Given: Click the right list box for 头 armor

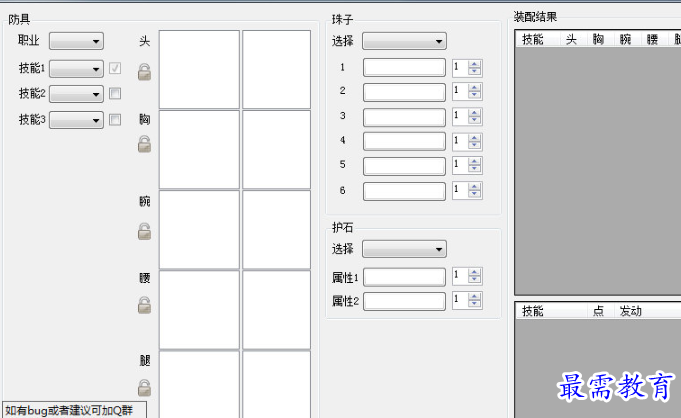Looking at the screenshot, I should pos(277,69).
